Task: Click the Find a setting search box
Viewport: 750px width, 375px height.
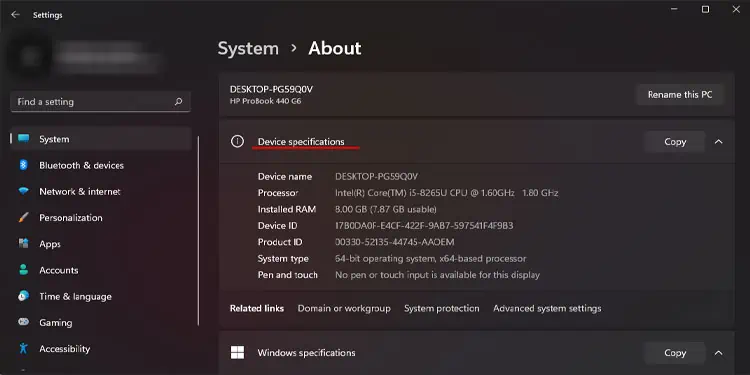Action: (x=100, y=101)
